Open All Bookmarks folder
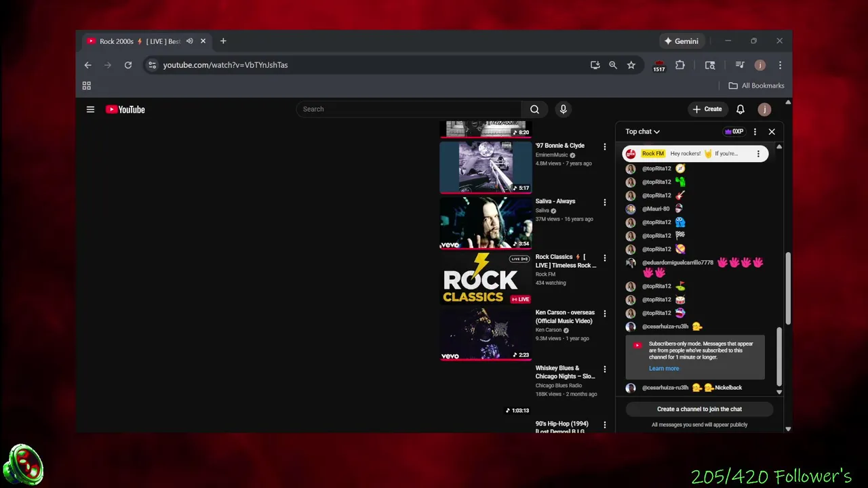Viewport: 868px width, 488px height. [756, 85]
